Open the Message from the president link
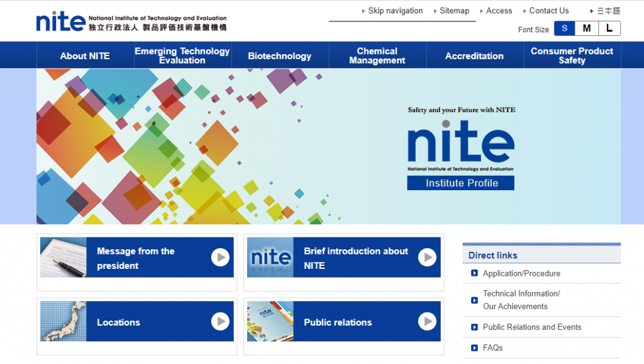644x364 pixels. pos(136,258)
